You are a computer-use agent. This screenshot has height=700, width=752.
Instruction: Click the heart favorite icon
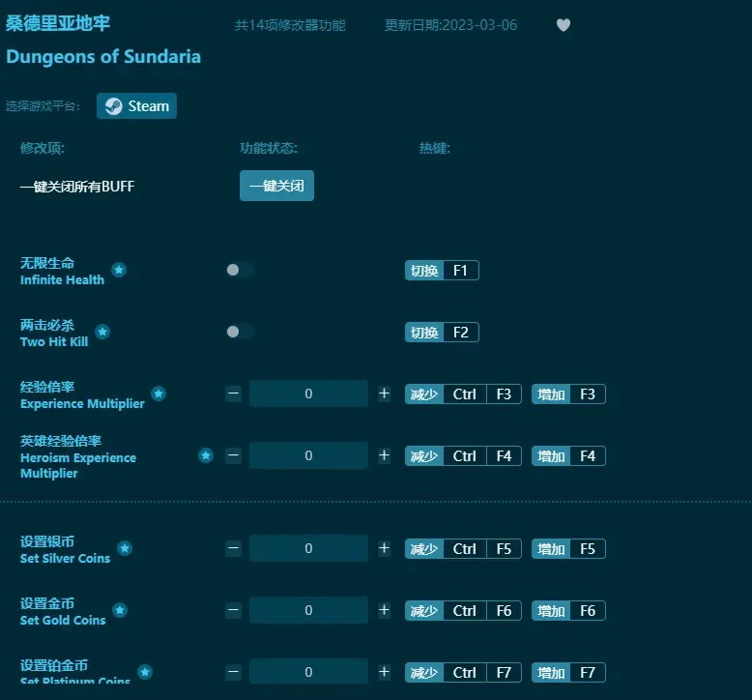pos(564,25)
